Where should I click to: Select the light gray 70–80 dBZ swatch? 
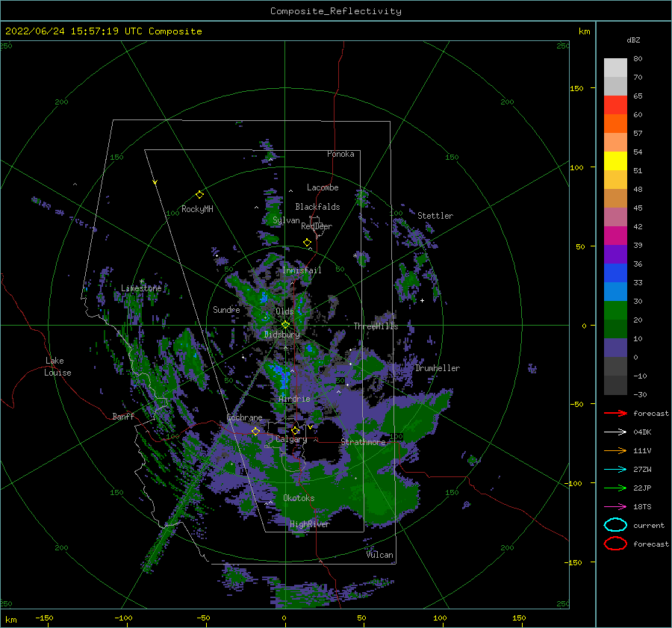615,67
